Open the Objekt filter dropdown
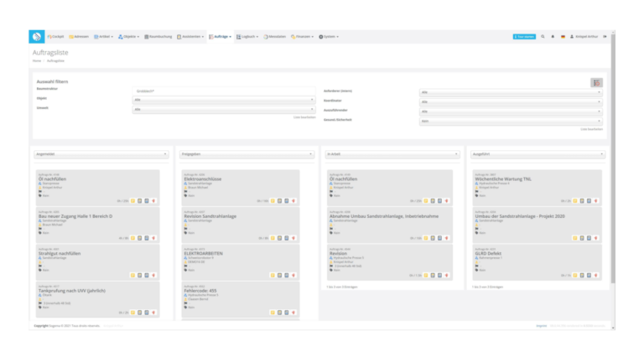The height and width of the screenshot is (362, 644). [224, 100]
